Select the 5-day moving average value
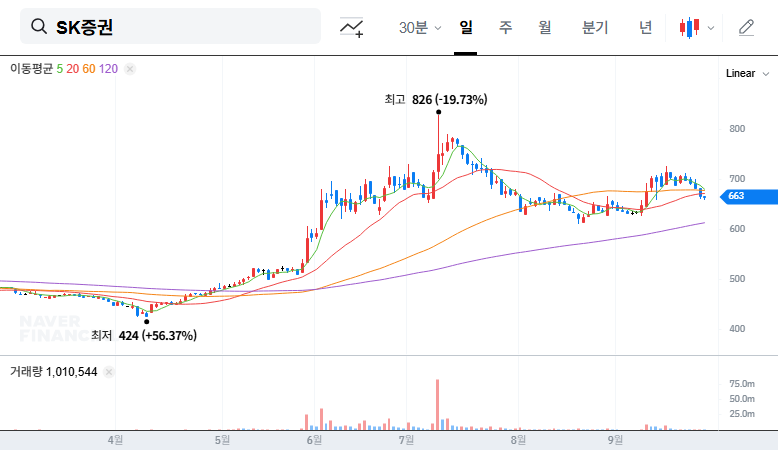The image size is (778, 450). coord(60,68)
